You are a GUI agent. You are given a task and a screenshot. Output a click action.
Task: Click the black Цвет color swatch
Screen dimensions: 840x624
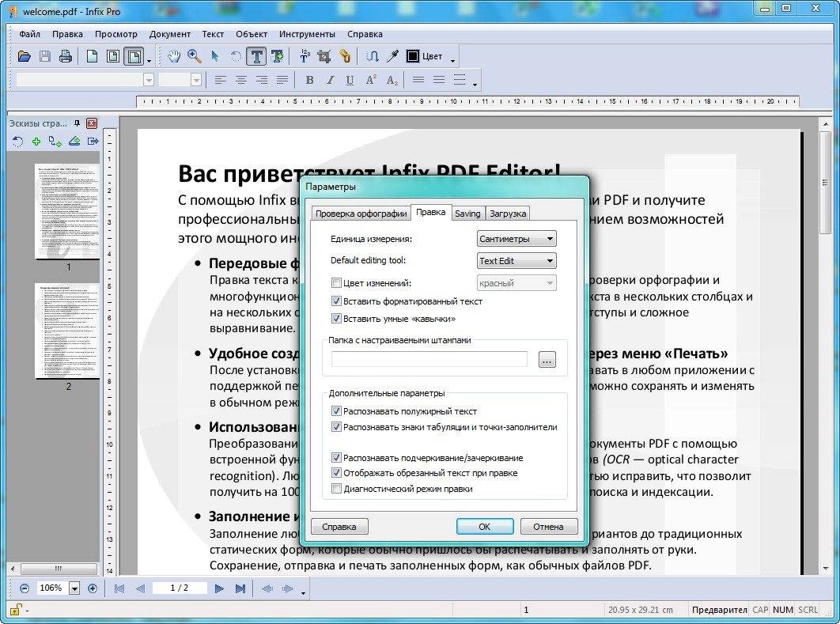point(413,56)
